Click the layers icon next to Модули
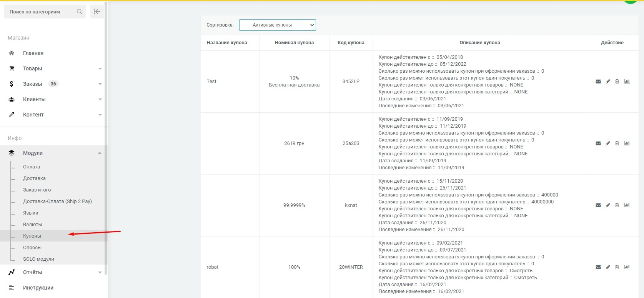The height and width of the screenshot is (298, 644). tap(12, 153)
